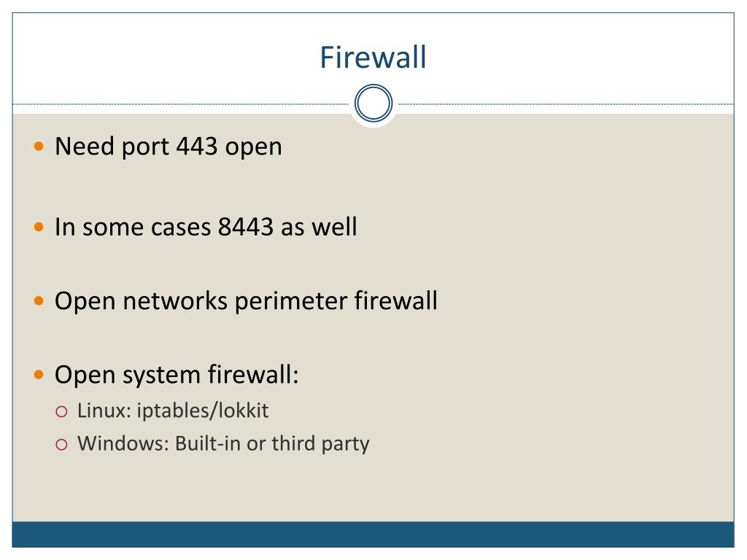Viewport: 747px width, 560px height.
Task: Select the orange bullet before In some cases
Action: click(x=39, y=227)
